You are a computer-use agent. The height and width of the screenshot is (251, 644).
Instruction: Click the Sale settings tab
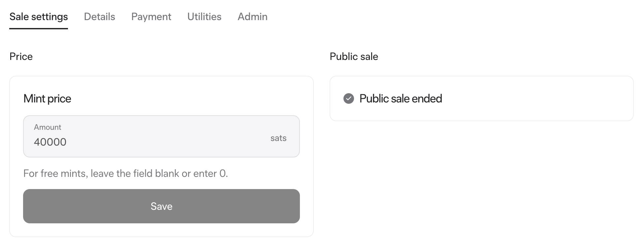(39, 16)
